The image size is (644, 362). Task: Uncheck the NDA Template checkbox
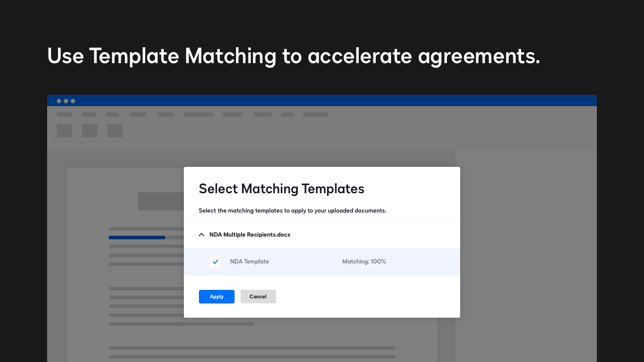pos(215,262)
